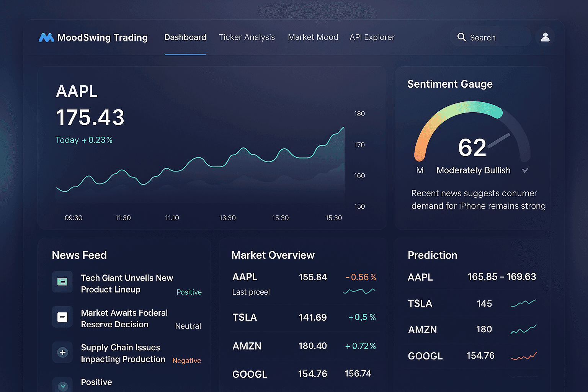Click the plus icon beside Supply Chain headline

pyautogui.click(x=62, y=352)
